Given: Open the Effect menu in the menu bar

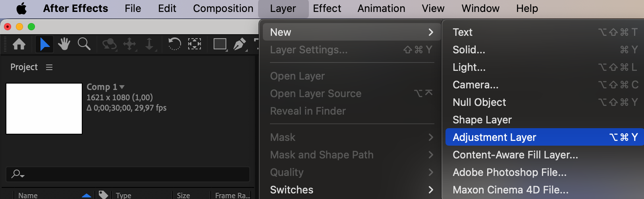Looking at the screenshot, I should (x=327, y=8).
